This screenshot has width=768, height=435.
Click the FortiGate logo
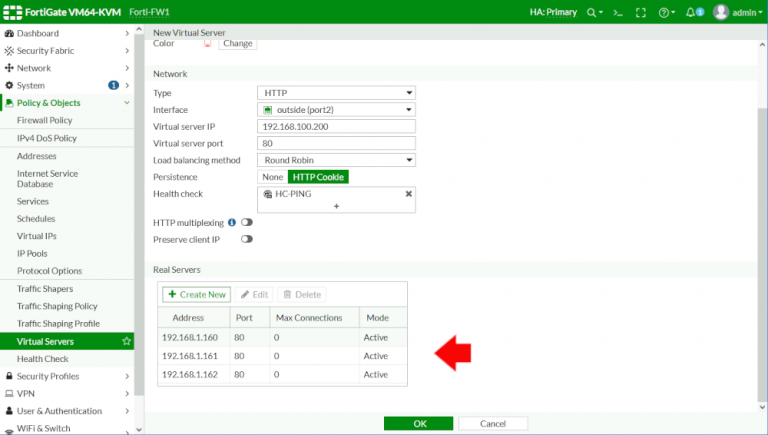[x=12, y=12]
